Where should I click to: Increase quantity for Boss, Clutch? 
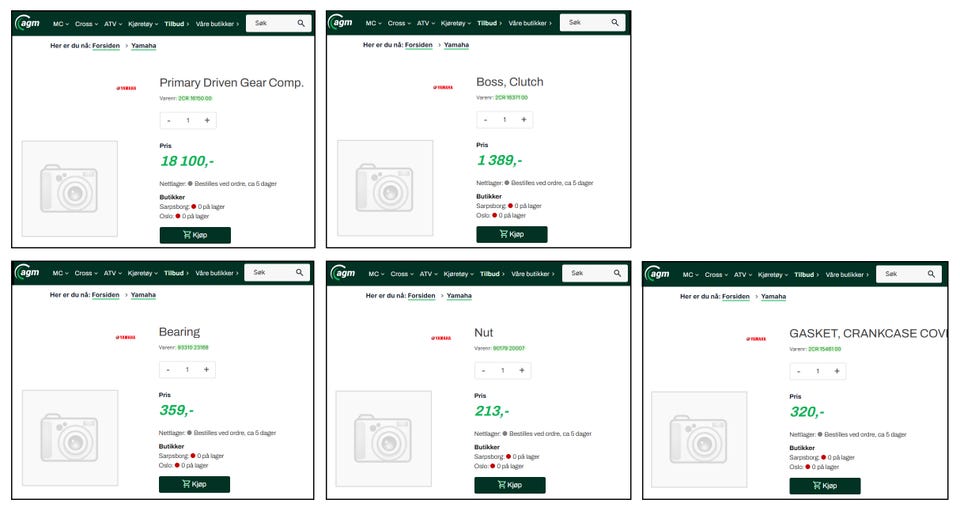pos(523,119)
